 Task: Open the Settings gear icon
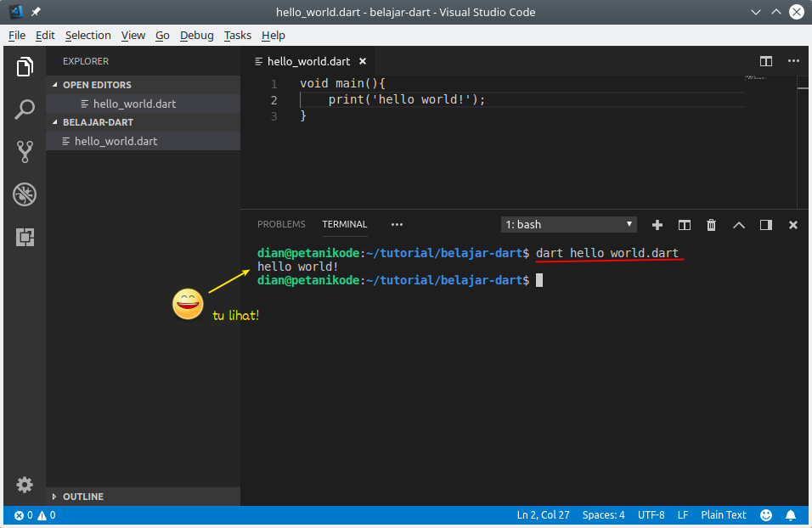tap(25, 485)
